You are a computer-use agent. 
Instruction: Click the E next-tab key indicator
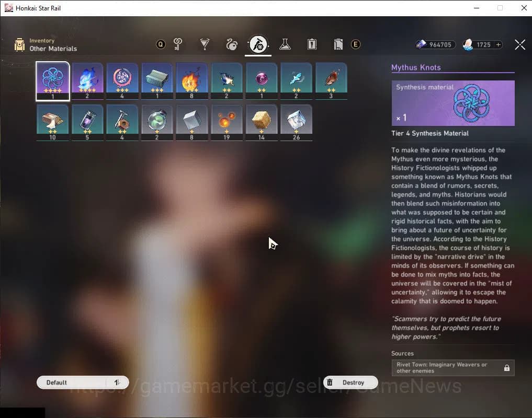[356, 44]
